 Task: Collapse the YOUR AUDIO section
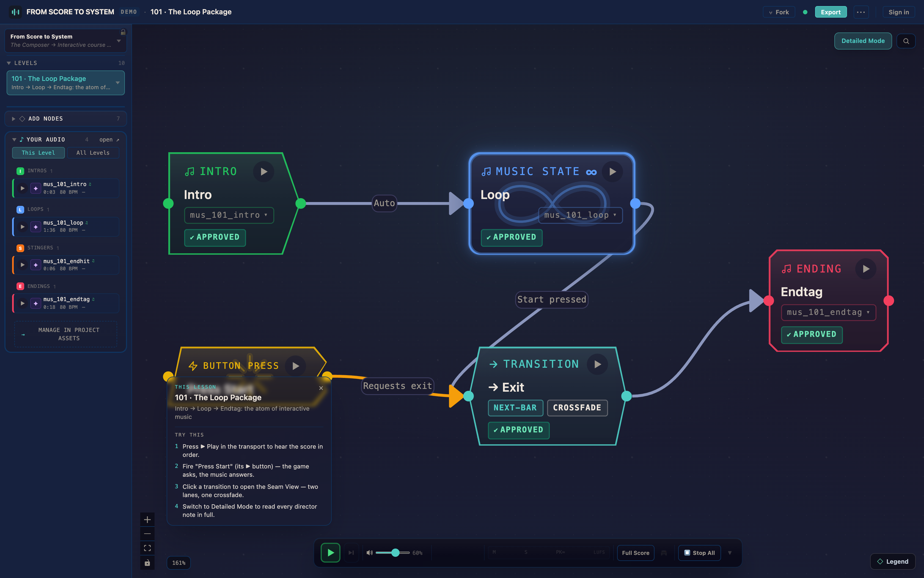14,140
